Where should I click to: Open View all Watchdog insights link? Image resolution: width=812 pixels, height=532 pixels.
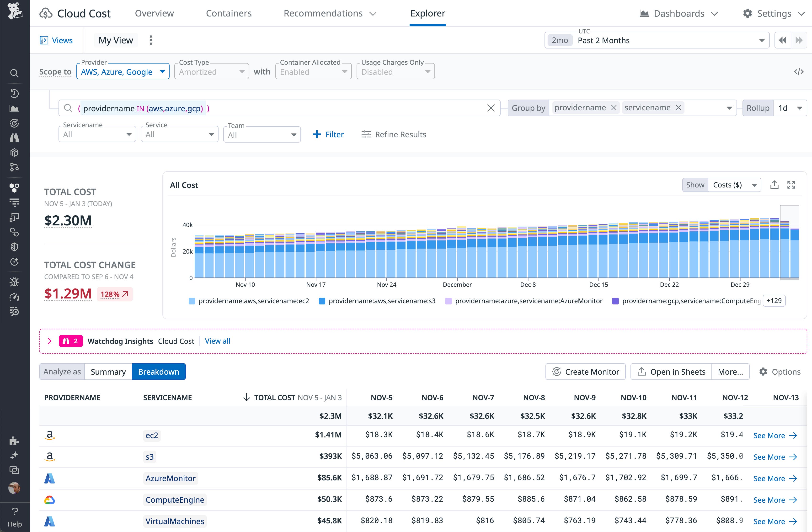(x=217, y=341)
